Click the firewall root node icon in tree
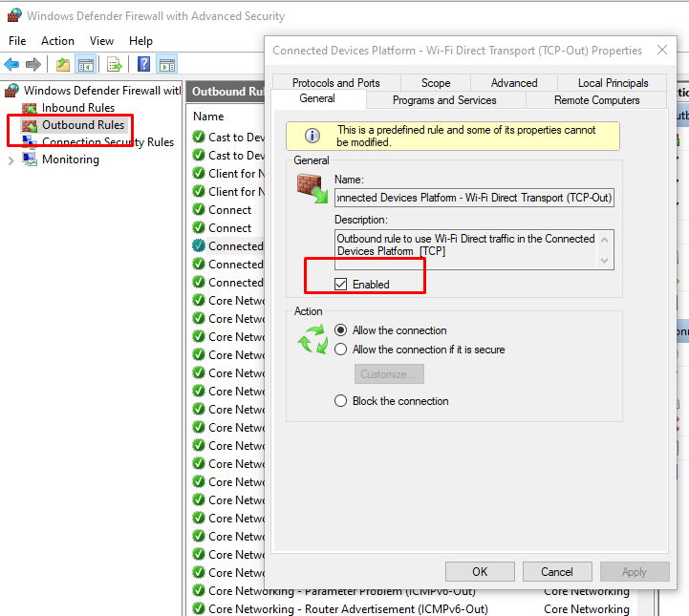 (11, 91)
